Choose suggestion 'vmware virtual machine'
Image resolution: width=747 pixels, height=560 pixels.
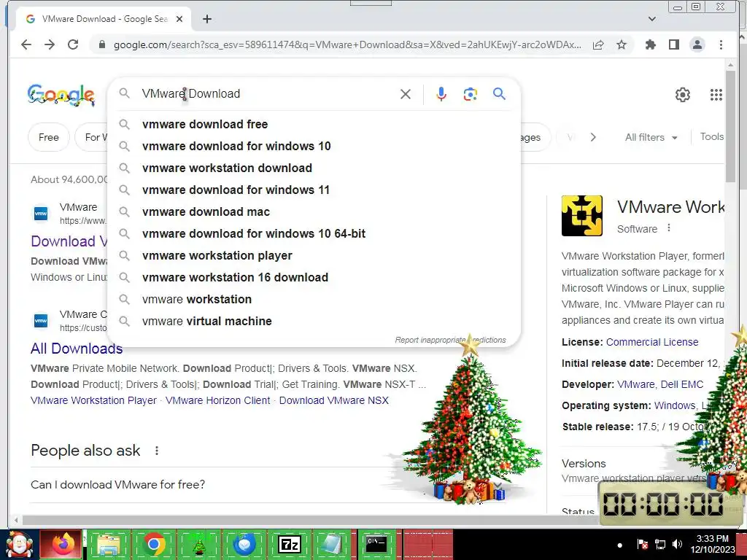(314, 322)
